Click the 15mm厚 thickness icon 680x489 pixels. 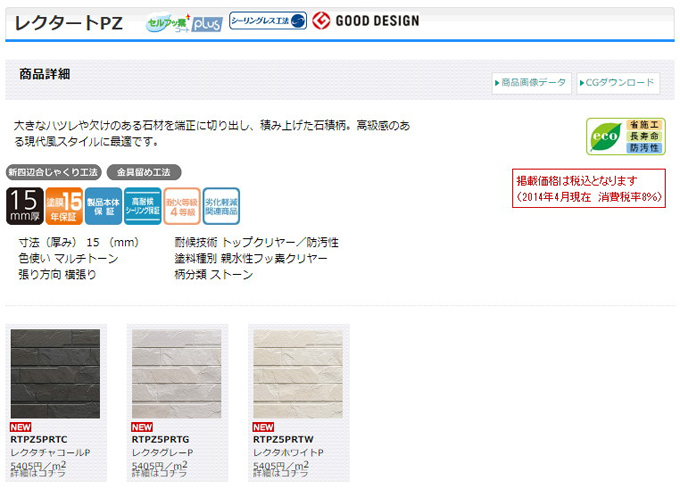pos(25,206)
